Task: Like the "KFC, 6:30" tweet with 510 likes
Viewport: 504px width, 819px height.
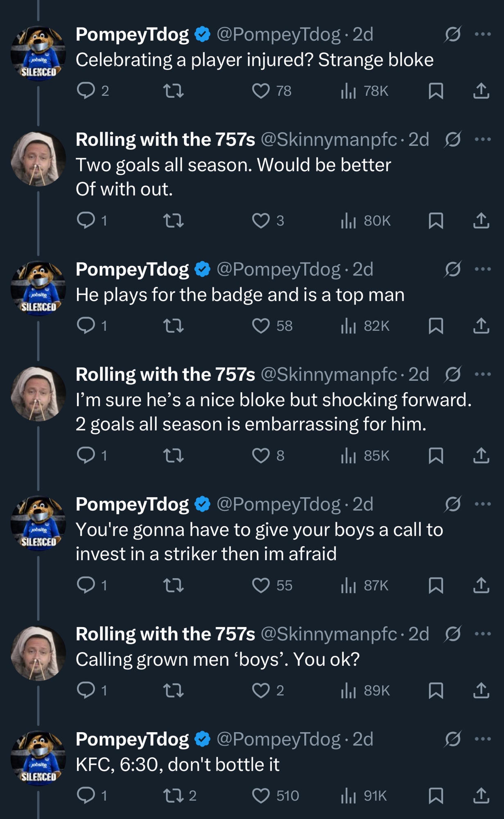Action: (x=261, y=795)
